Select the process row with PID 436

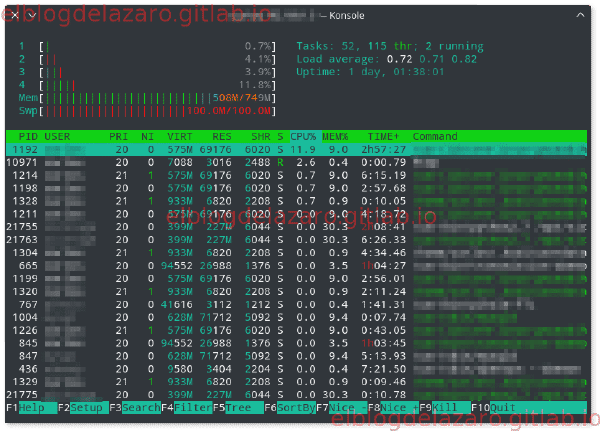(296, 369)
